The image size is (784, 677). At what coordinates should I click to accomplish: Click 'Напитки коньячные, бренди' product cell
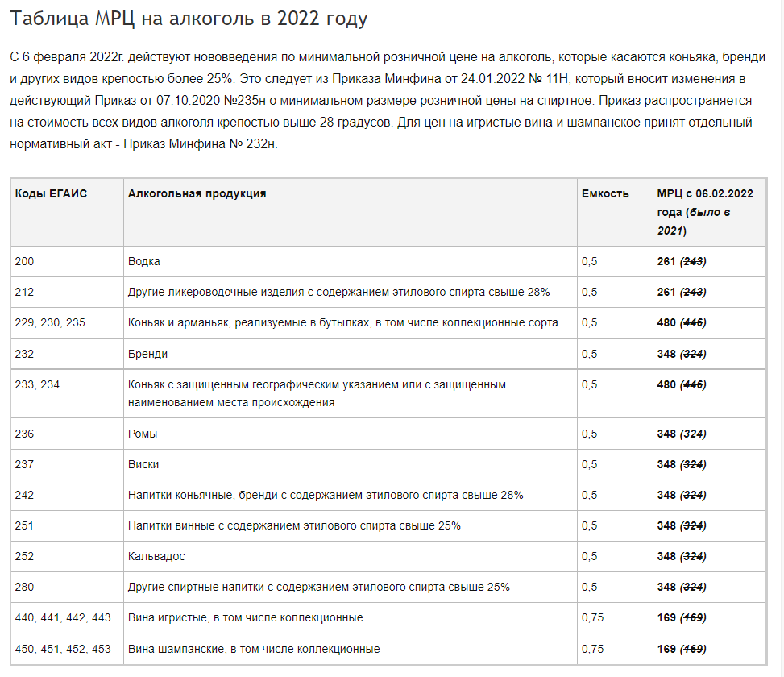351,495
